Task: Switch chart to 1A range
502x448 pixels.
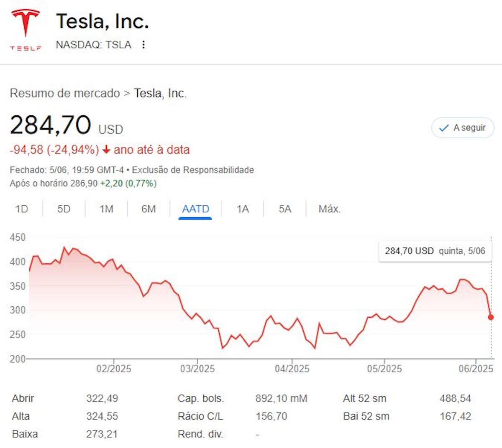Action: coord(243,209)
